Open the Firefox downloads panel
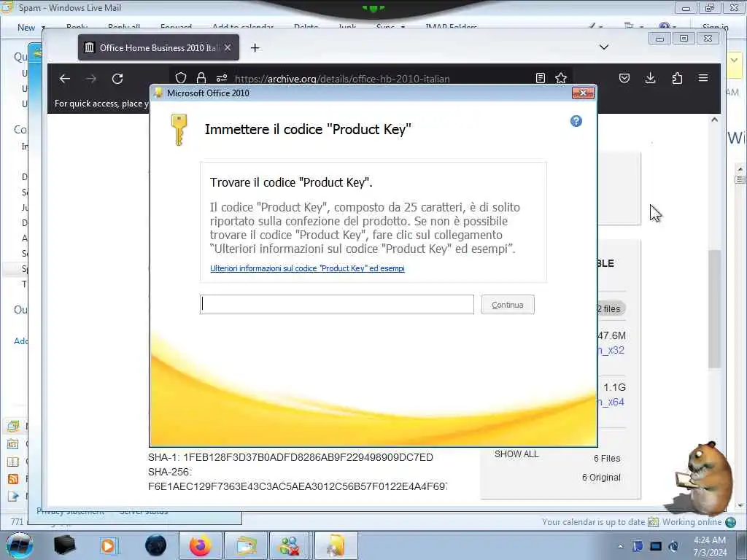The width and height of the screenshot is (747, 560). click(650, 78)
